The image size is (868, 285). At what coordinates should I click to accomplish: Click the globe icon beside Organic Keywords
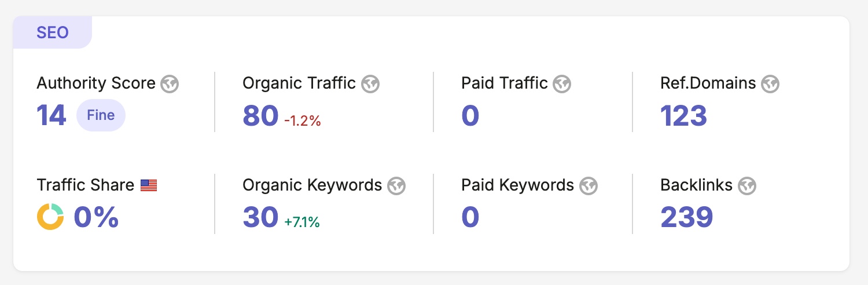point(396,186)
